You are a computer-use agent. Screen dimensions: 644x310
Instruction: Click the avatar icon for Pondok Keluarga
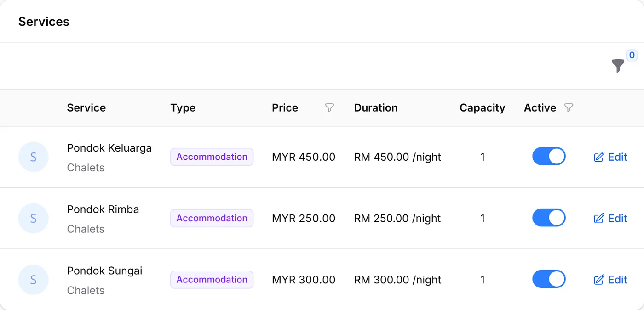coord(34,157)
